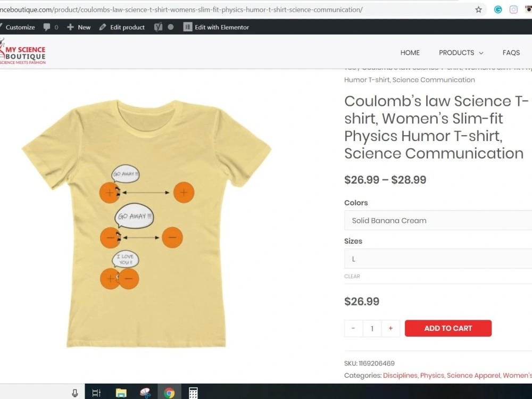The image size is (532, 399).
Task: Bookmark this page with the star icon
Action: point(478,10)
